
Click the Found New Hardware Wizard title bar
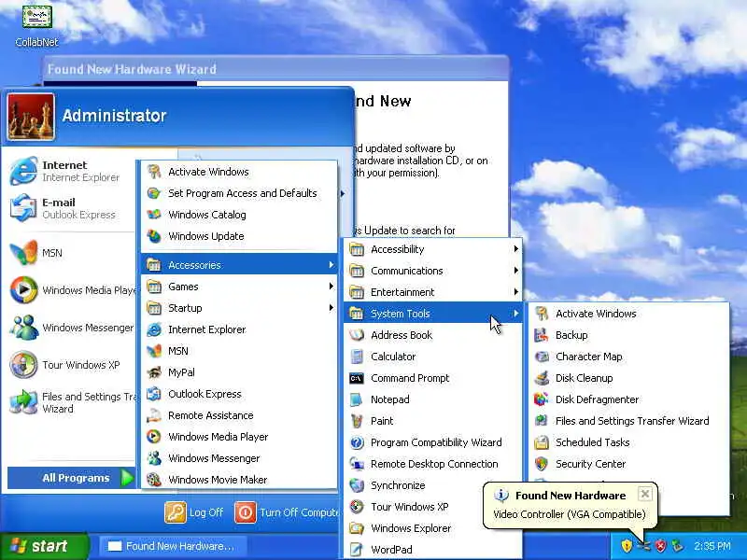(275, 69)
